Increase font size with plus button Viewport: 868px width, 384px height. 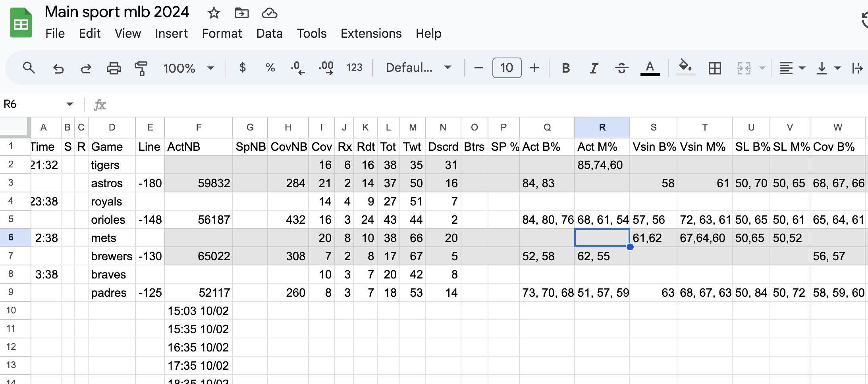pos(534,68)
